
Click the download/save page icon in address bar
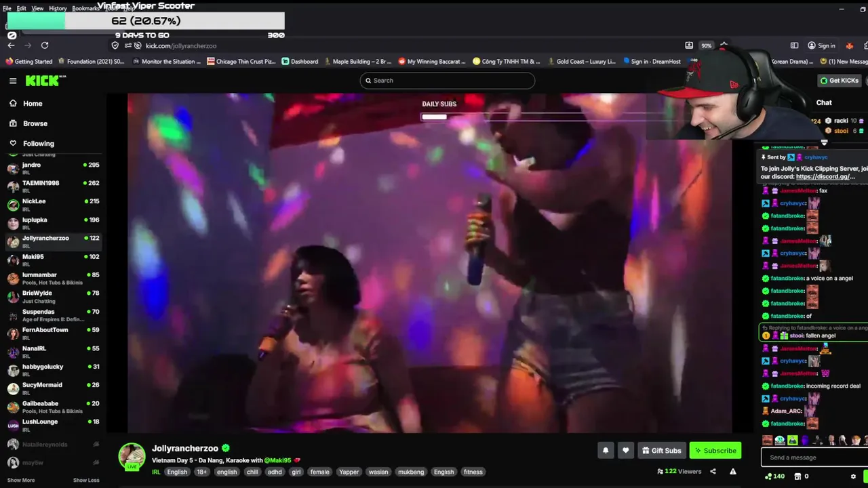point(689,45)
